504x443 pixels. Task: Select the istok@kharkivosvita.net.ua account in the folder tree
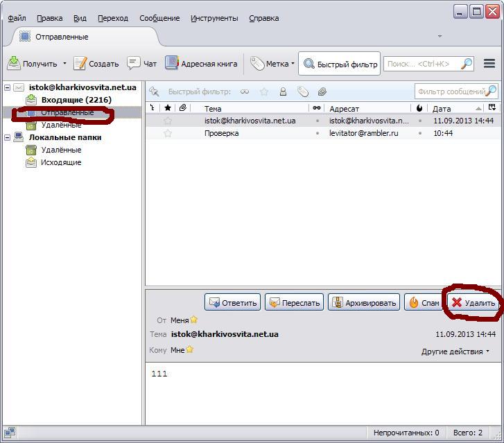[82, 87]
